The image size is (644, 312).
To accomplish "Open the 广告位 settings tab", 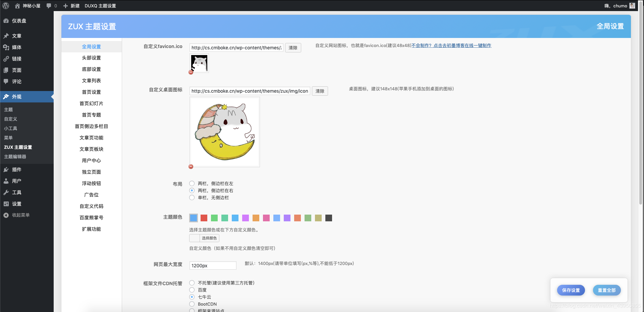I will pyautogui.click(x=92, y=195).
